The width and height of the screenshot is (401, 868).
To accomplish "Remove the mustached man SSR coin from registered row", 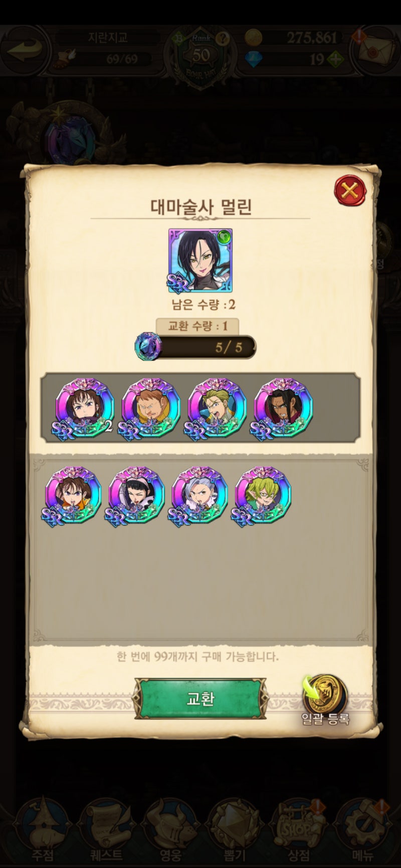I will point(150,408).
